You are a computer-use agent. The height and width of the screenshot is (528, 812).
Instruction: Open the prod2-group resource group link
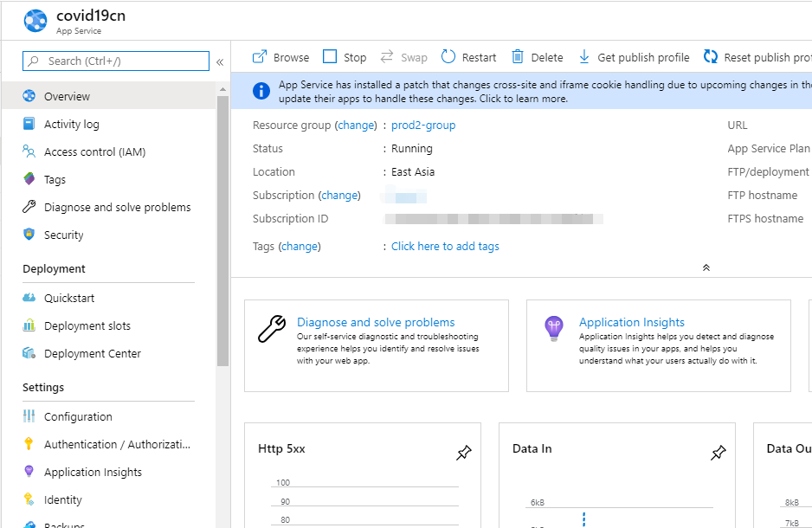pos(423,125)
